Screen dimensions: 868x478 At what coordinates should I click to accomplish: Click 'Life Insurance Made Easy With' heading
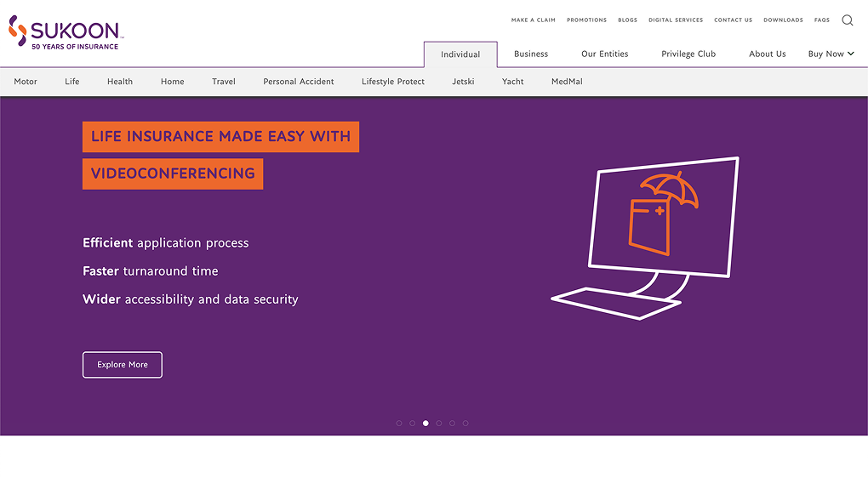[x=221, y=137]
